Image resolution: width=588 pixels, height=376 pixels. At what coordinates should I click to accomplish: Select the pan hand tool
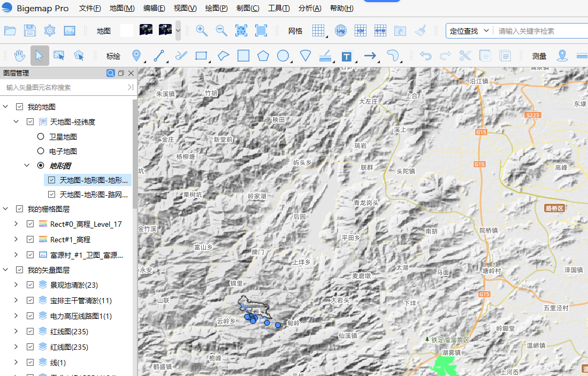coord(19,56)
